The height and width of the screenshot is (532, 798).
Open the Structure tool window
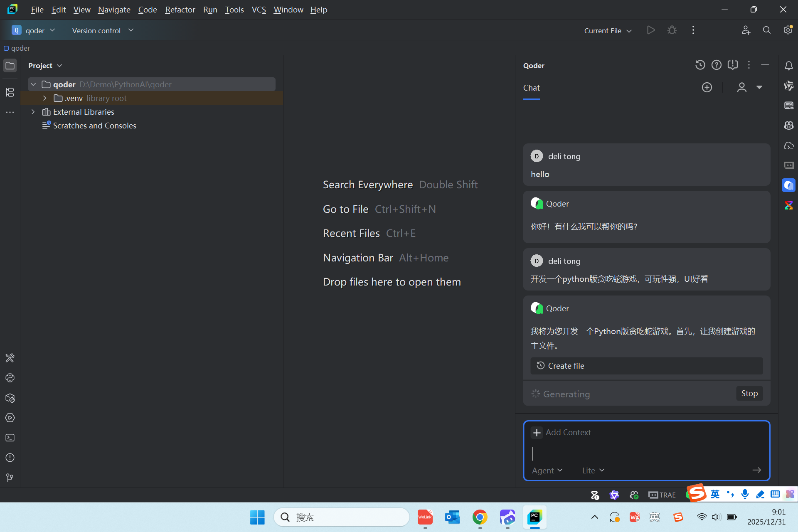[x=10, y=92]
